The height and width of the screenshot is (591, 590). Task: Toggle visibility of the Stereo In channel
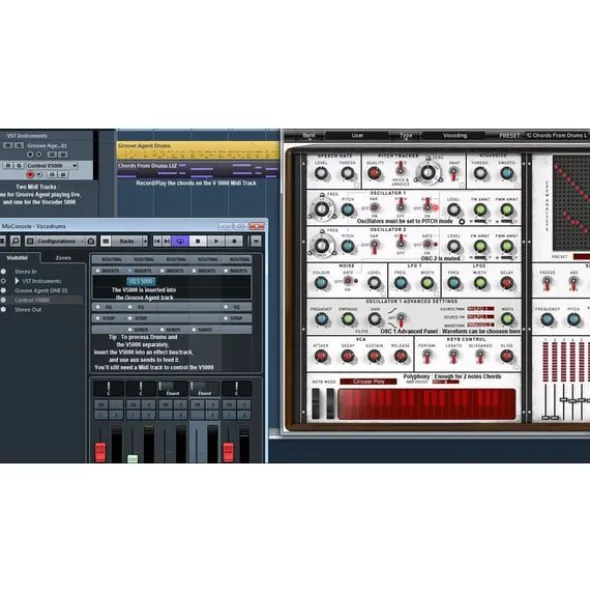click(3, 271)
